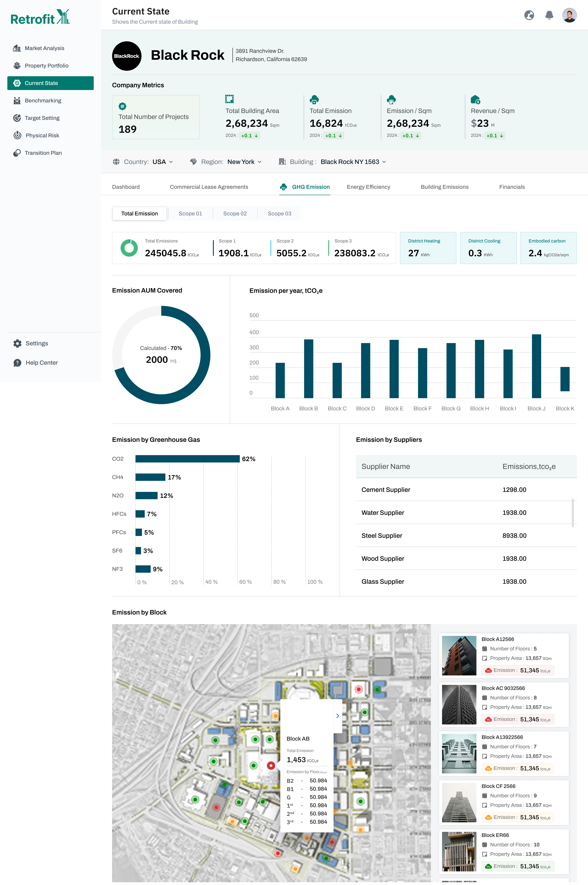Click the Transition Plan icon
Screen dimensions: 588x885
tap(17, 153)
